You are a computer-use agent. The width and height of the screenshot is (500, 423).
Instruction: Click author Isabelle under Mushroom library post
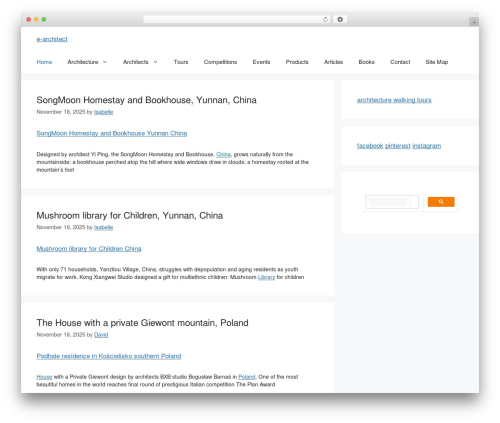click(x=104, y=227)
